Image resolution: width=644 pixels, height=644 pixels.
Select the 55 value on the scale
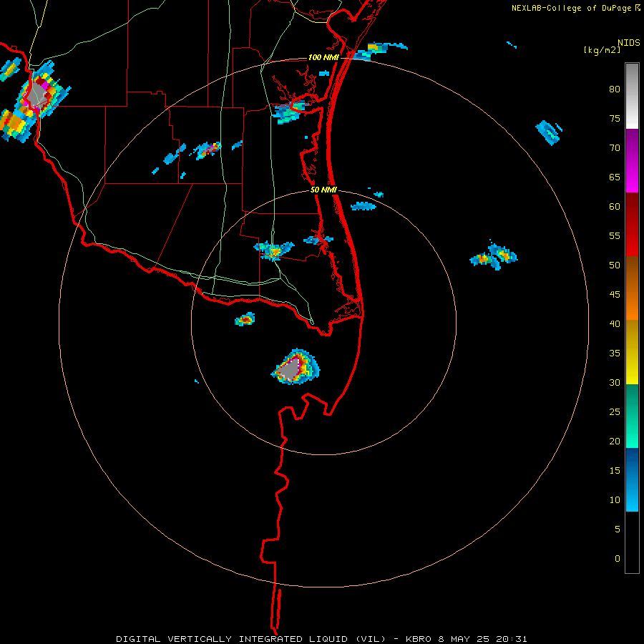615,235
